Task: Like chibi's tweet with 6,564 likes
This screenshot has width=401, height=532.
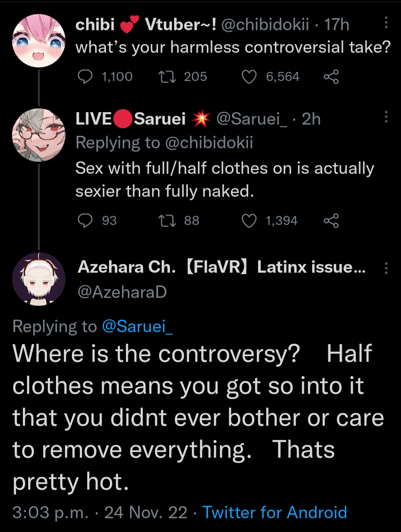Action: point(249,77)
